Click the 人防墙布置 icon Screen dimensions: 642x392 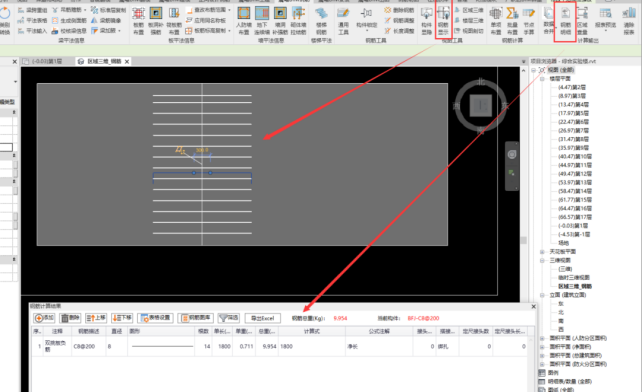tap(244, 20)
